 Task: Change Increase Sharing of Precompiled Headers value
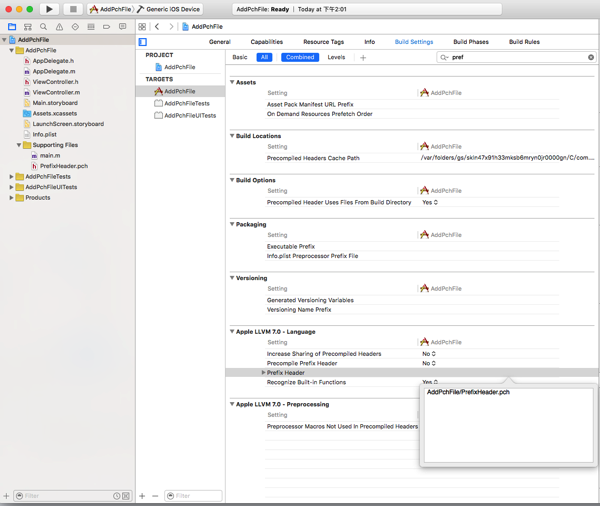tap(429, 354)
